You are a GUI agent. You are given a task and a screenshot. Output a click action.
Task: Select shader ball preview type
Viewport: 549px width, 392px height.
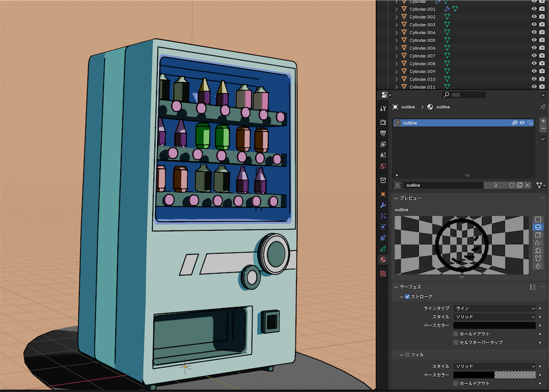(538, 251)
